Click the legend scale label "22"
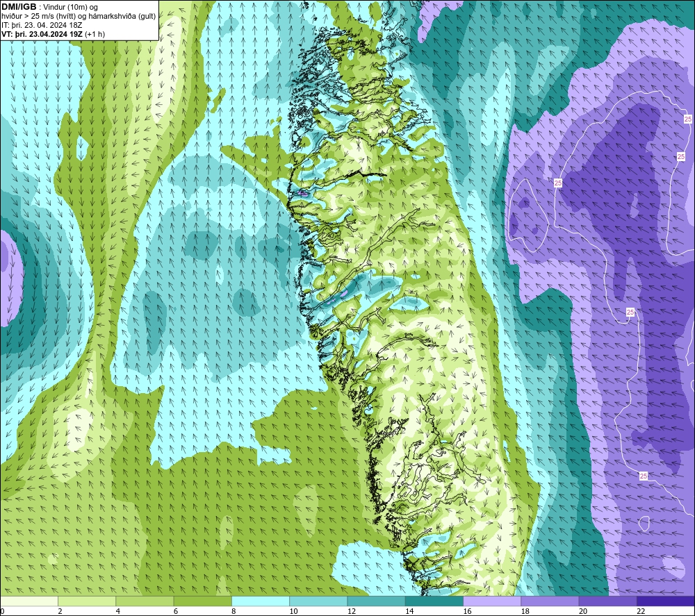Viewport: 695px width, 616px height. pyautogui.click(x=641, y=612)
